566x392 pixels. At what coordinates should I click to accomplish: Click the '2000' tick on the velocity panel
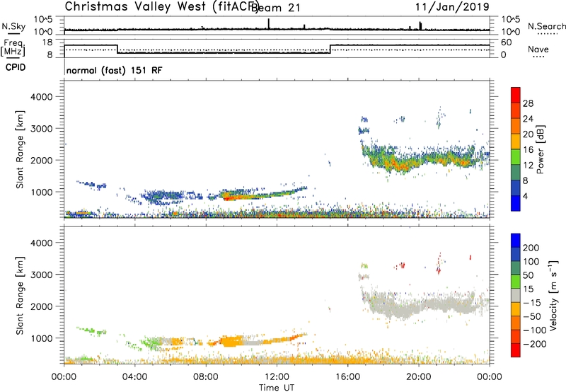[41, 306]
